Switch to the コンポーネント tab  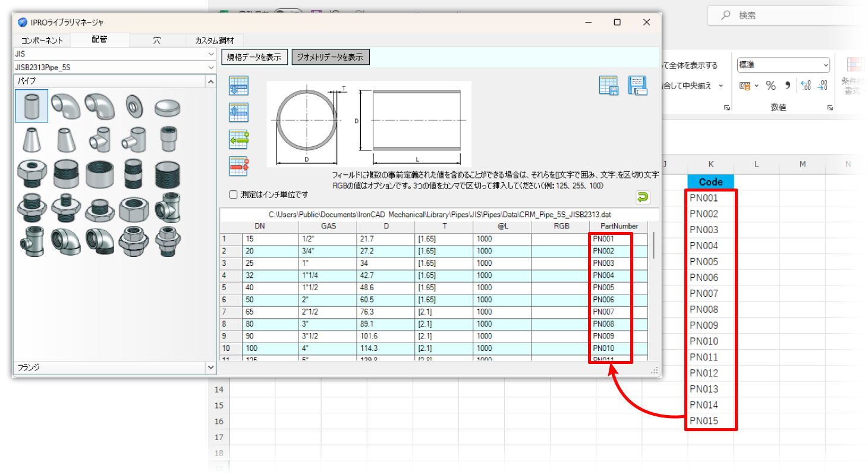coord(42,40)
